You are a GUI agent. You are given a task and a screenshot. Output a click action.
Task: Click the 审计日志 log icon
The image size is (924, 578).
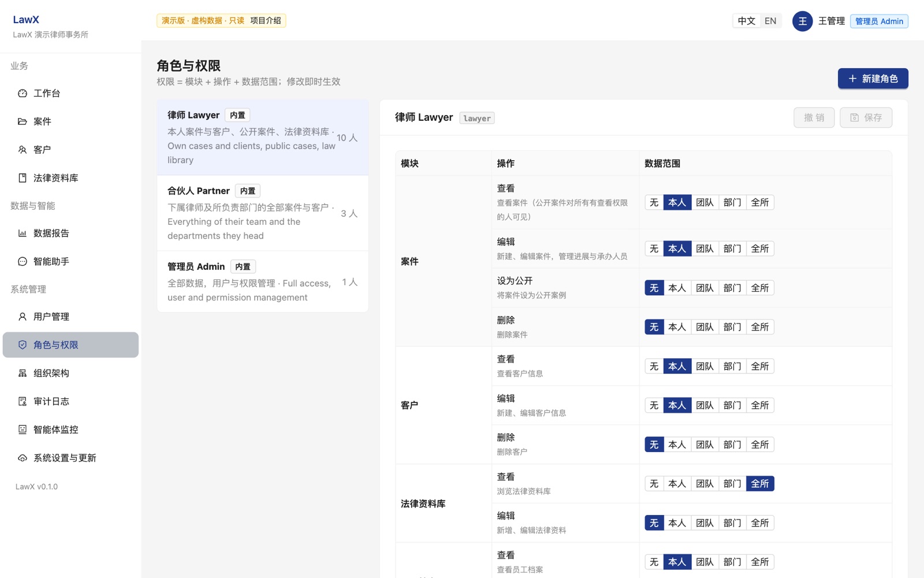[23, 401]
